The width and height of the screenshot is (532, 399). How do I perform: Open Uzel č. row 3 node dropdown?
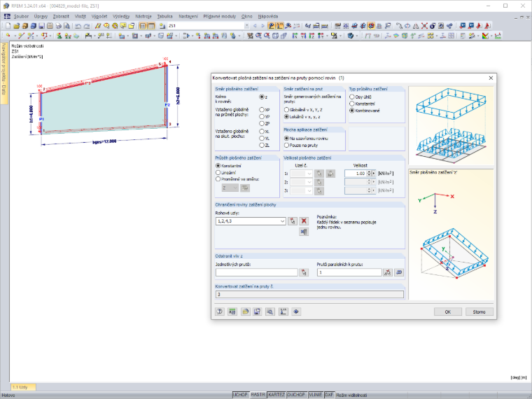click(x=309, y=190)
